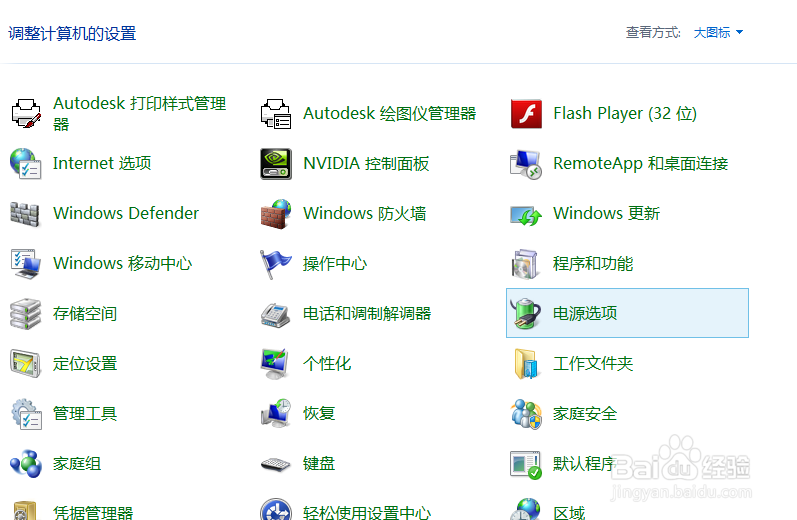
Task: Select the 存储空间 text
Action: click(85, 313)
